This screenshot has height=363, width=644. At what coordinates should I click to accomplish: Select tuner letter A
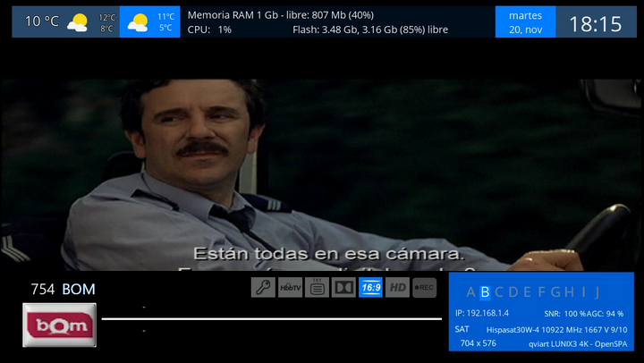[470, 292]
